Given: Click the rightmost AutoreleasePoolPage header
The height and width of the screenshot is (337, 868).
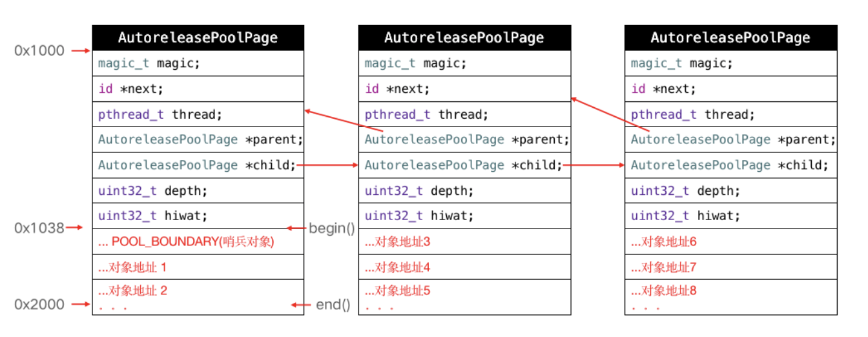Looking at the screenshot, I should (730, 37).
